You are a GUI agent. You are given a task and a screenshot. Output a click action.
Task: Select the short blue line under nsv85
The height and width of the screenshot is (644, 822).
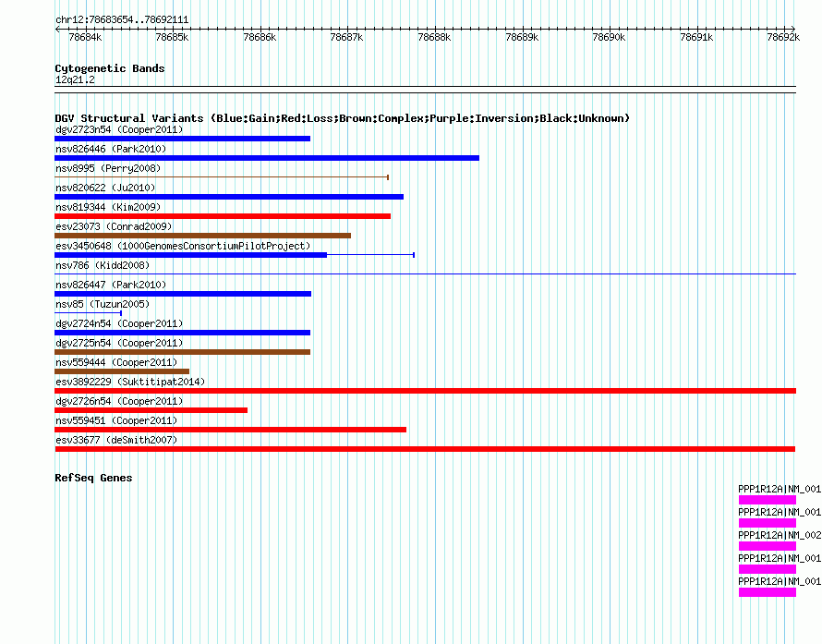coord(88,313)
